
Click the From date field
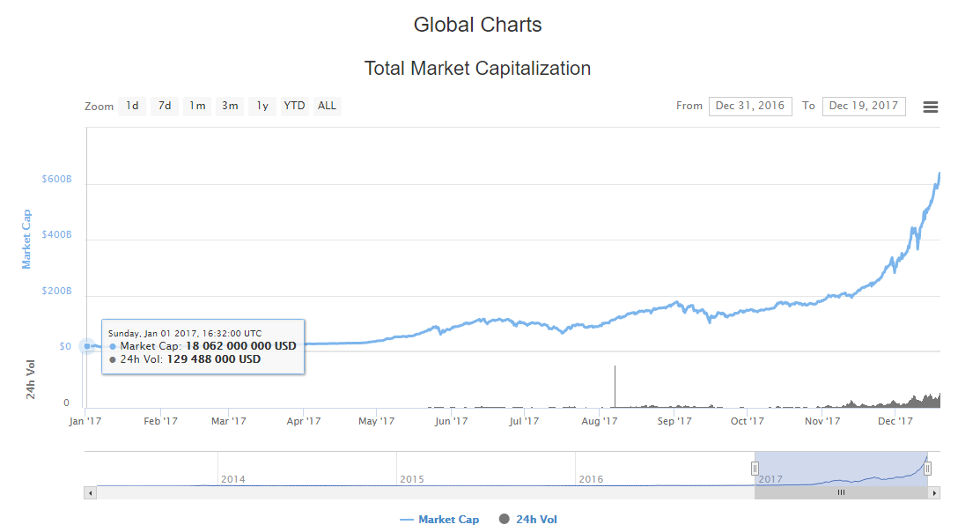tap(749, 106)
